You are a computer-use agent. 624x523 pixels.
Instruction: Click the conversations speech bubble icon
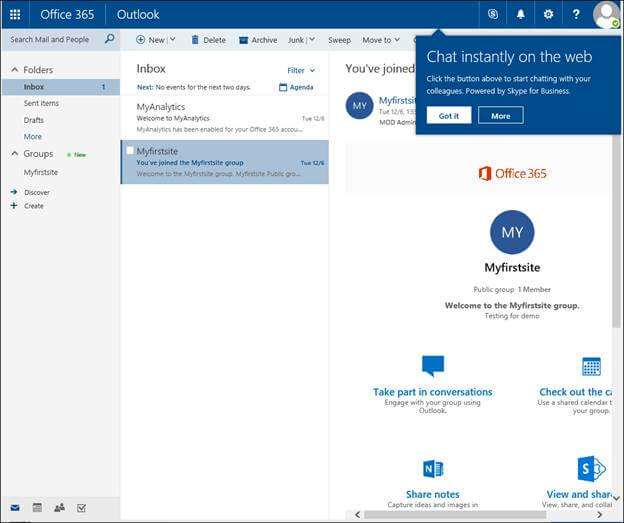coord(433,366)
